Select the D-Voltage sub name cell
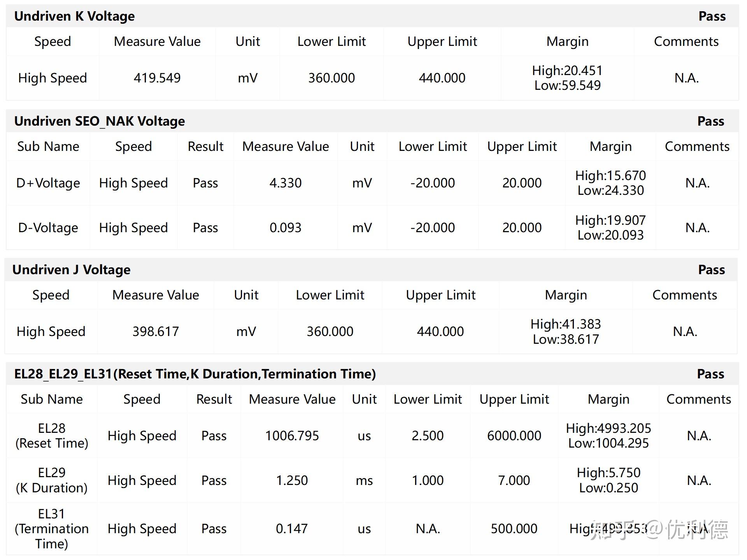 48,227
